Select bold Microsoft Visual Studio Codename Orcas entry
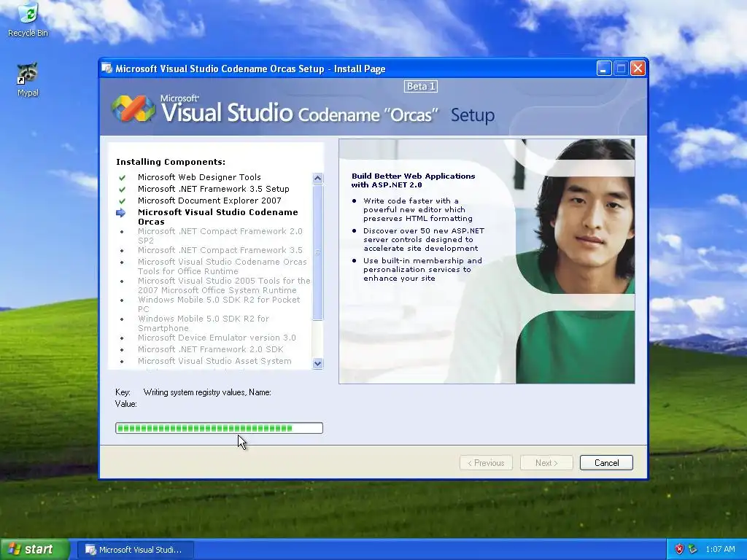747x560 pixels. 217,217
